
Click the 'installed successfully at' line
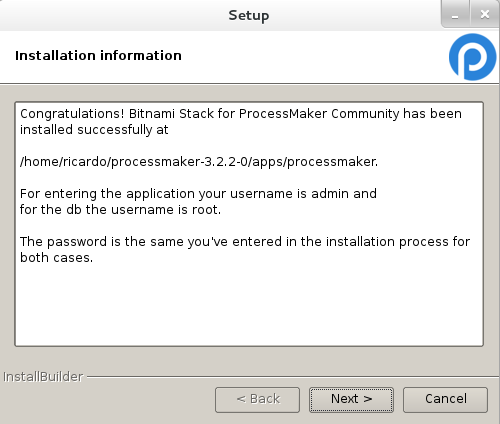94,130
